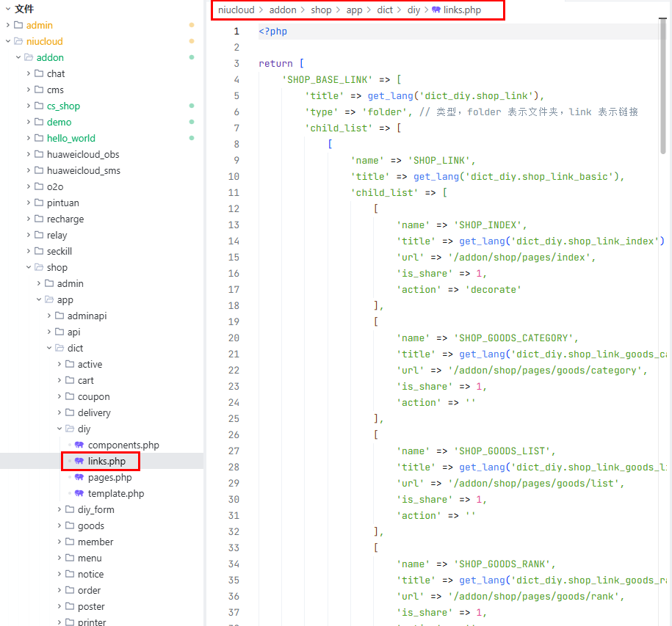Click the folder icon beside cs_shop
The height and width of the screenshot is (626, 672).
[x=39, y=106]
